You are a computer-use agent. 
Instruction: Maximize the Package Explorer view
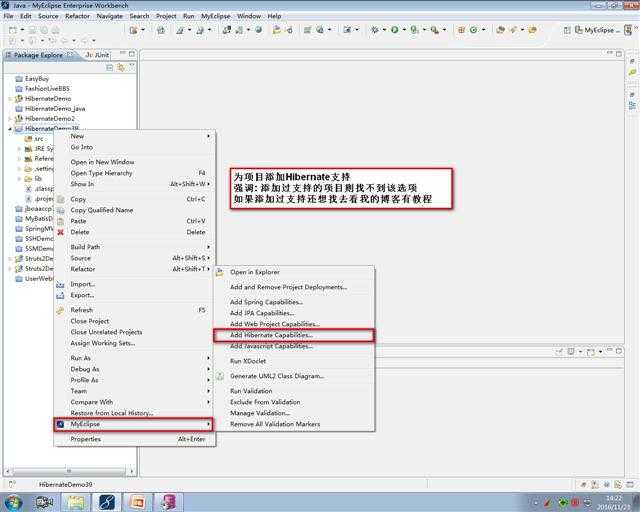point(132,53)
